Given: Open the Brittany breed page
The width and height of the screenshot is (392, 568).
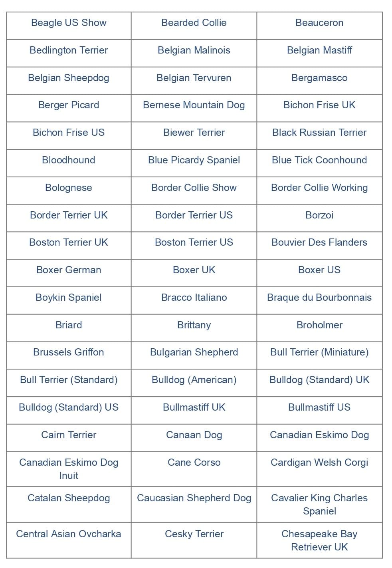Looking at the screenshot, I should coord(194,325).
